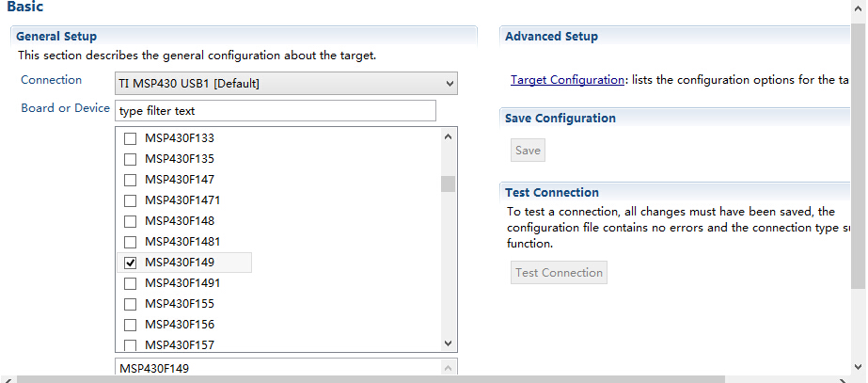Image resolution: width=868 pixels, height=383 pixels.
Task: Click the device list scroll up arrow
Action: [449, 136]
